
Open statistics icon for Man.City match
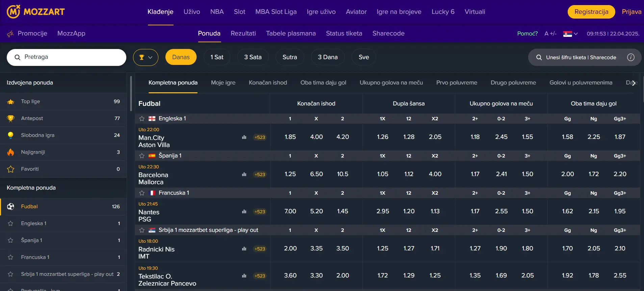click(x=244, y=137)
